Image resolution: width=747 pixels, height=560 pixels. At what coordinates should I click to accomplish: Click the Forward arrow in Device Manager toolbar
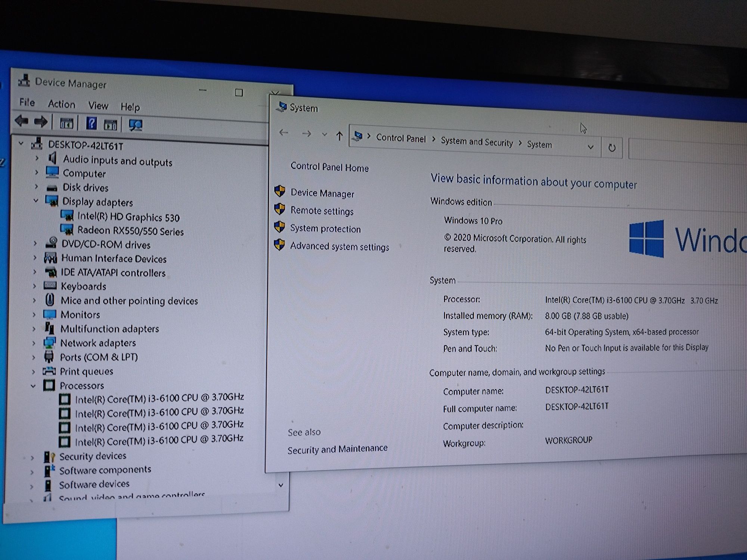tap(40, 122)
